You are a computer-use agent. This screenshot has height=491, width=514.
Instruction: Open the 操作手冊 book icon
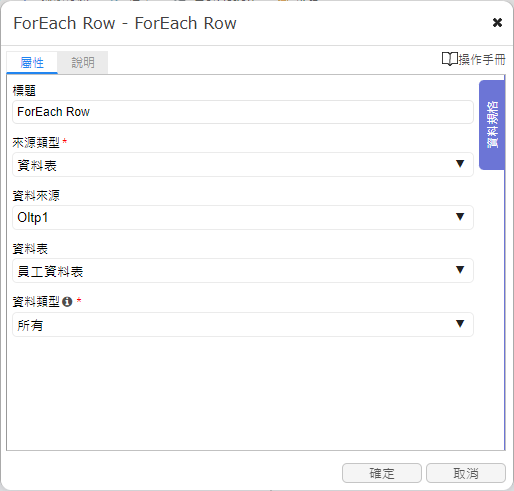pos(450,59)
